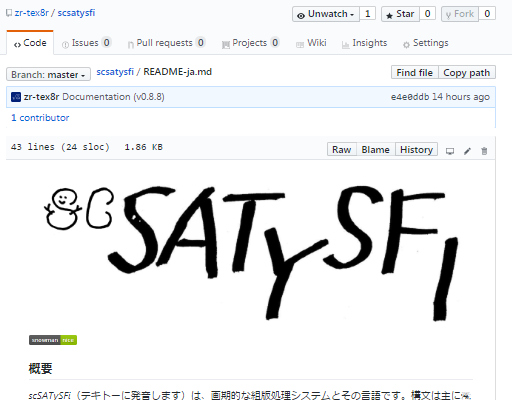Click the 43 lines (24 sloc) text
The image size is (512, 400).
click(60, 147)
